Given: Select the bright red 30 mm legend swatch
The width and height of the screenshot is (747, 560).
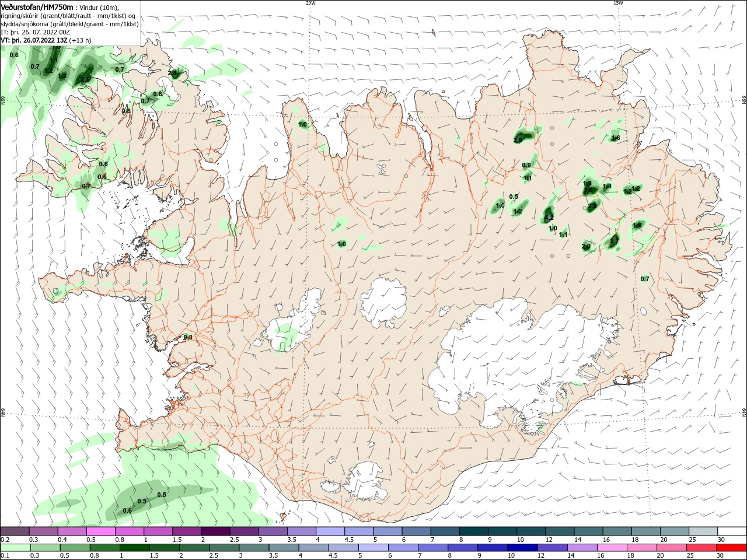Looking at the screenshot, I should (x=731, y=548).
